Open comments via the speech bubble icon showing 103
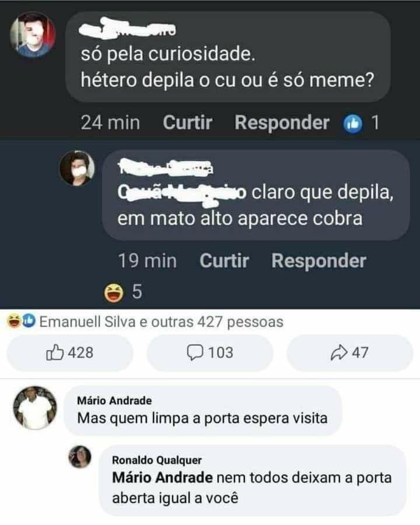The width and height of the screenshot is (420, 525). tap(209, 352)
